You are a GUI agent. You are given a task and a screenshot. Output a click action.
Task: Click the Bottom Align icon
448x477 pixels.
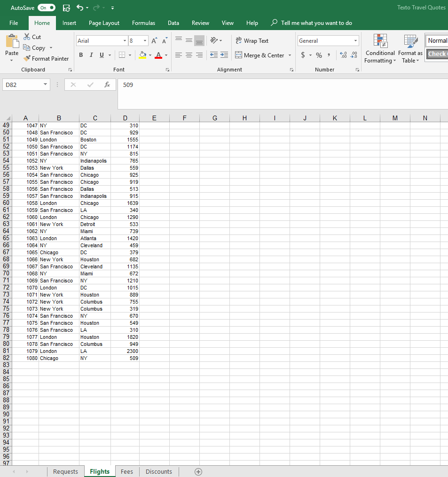(199, 40)
